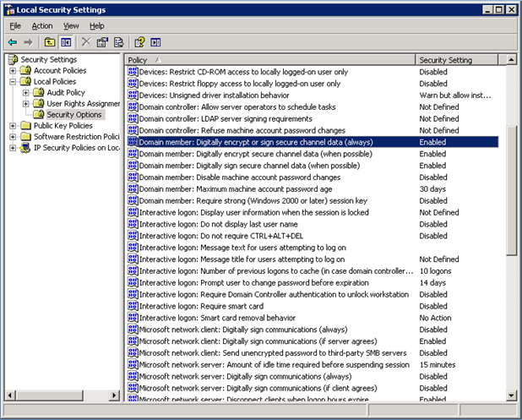Click the Account Policies folder icon
522x420 pixels.
coord(25,70)
